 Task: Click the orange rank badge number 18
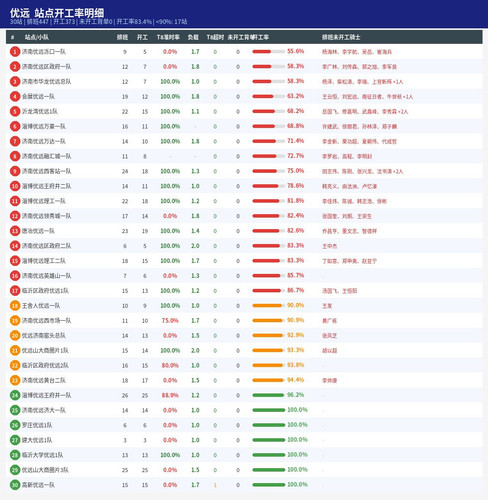(x=15, y=306)
